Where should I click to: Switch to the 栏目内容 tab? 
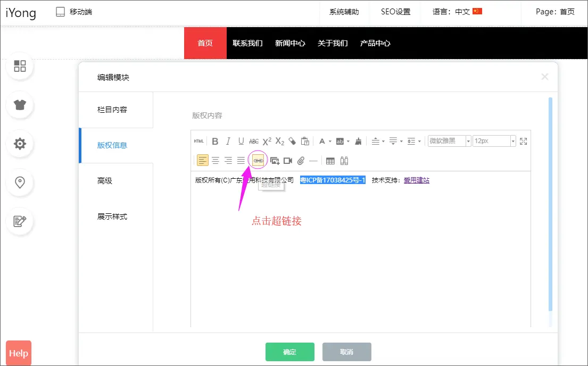112,110
